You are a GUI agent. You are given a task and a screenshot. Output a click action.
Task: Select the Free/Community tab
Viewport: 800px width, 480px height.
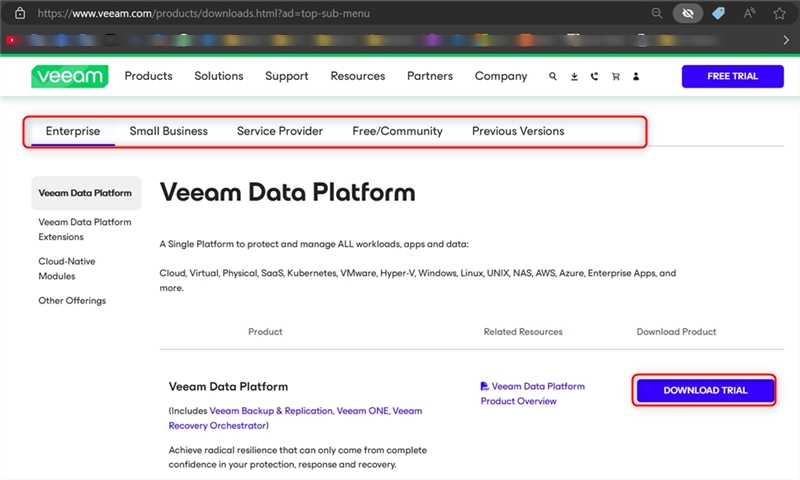coord(397,131)
